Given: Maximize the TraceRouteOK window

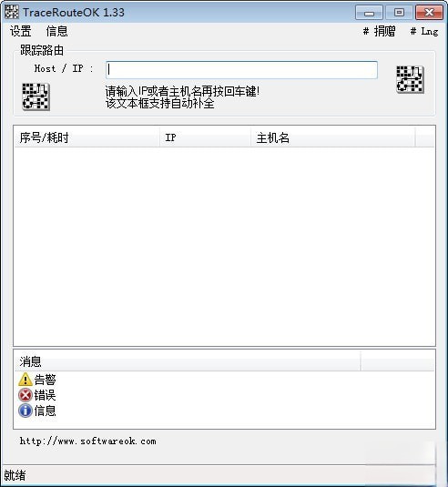Looking at the screenshot, I should tap(399, 13).
